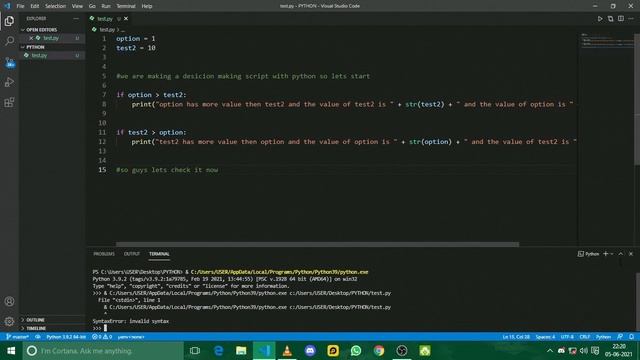Image resolution: width=640 pixels, height=360 pixels.
Task: Open Google Chrome from the taskbar
Action: coord(379,351)
